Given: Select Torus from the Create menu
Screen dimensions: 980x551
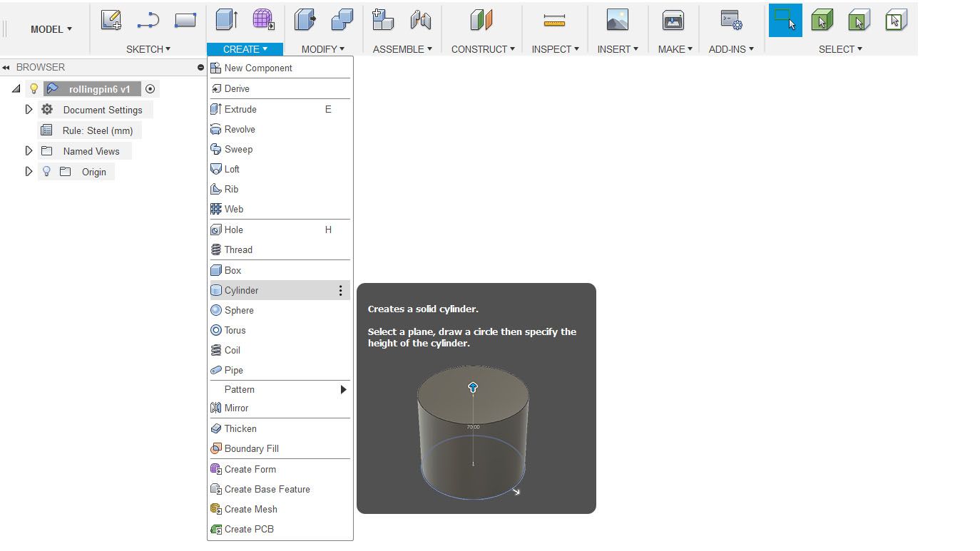Looking at the screenshot, I should (280, 330).
